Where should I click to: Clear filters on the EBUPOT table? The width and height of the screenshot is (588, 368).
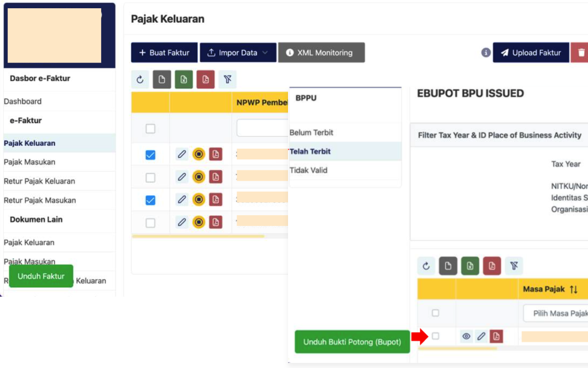[x=514, y=266]
